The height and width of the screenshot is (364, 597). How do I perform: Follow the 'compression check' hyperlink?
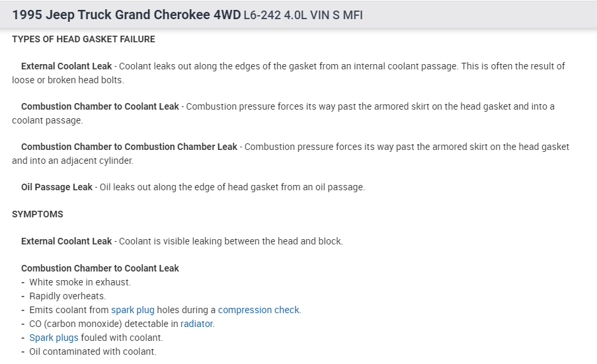pos(259,310)
